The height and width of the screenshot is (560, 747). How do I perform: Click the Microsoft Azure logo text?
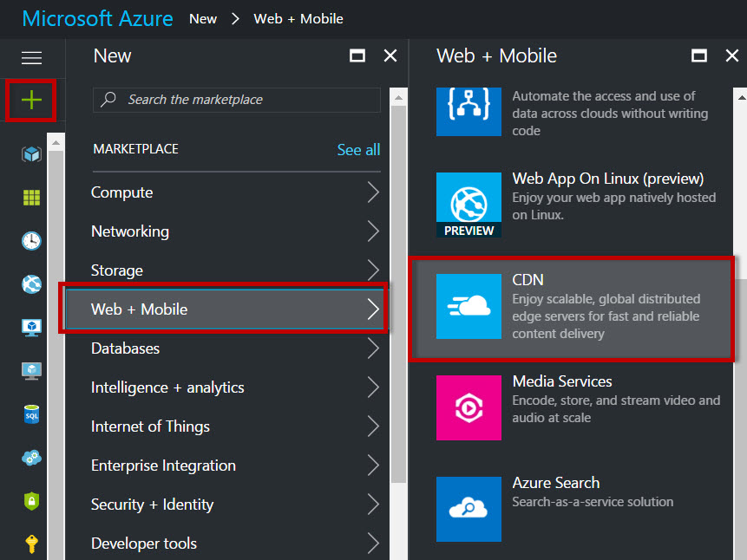tap(98, 19)
